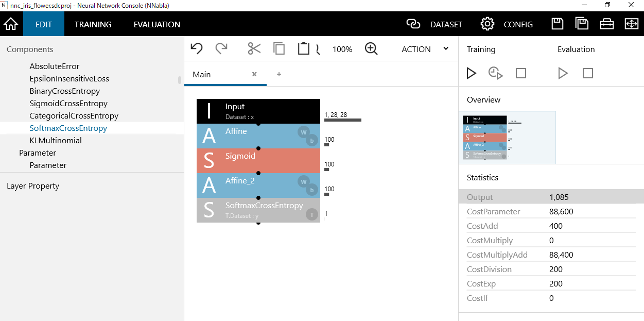Click the Undo arrow icon
The image size is (644, 321).
click(x=197, y=49)
